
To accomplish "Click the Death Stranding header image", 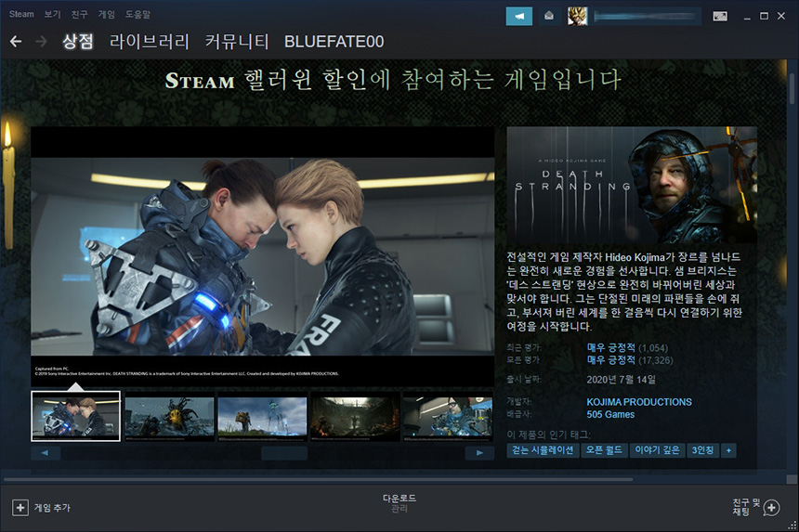I will 632,185.
